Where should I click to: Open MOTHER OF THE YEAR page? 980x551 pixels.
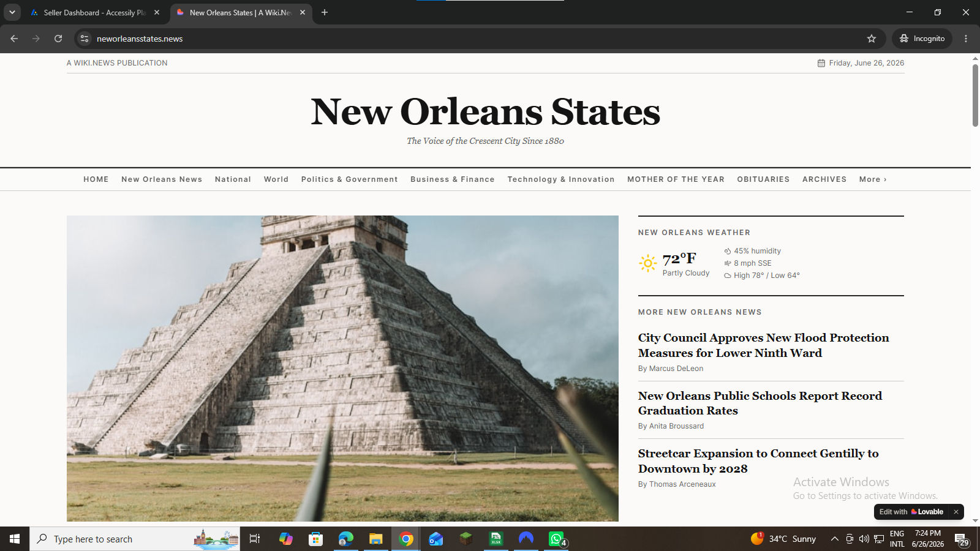click(x=676, y=179)
